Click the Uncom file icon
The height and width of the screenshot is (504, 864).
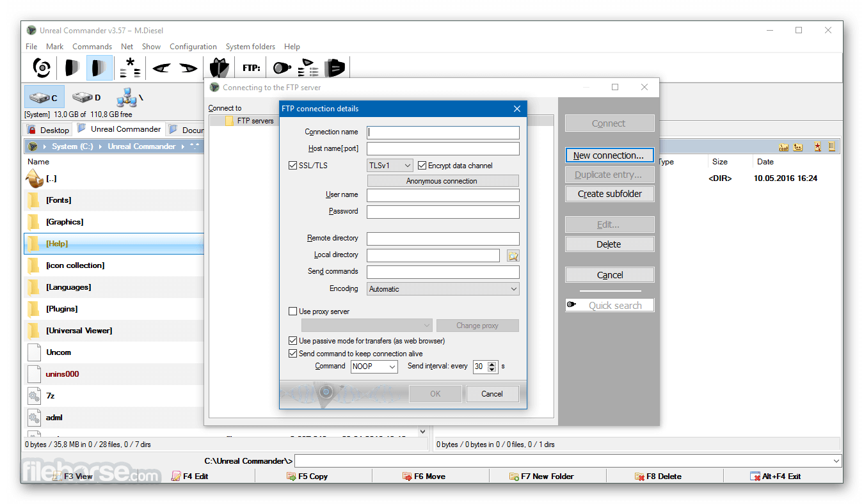point(34,352)
